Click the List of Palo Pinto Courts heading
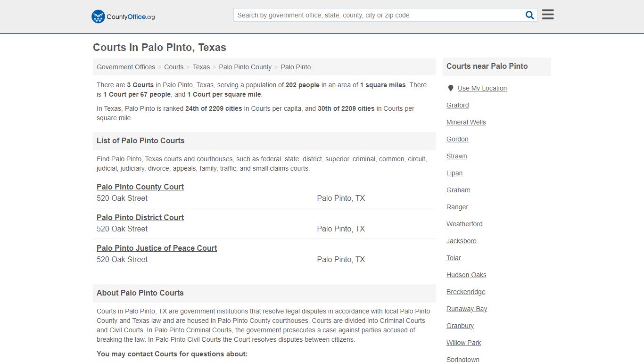The height and width of the screenshot is (362, 644). point(140,140)
